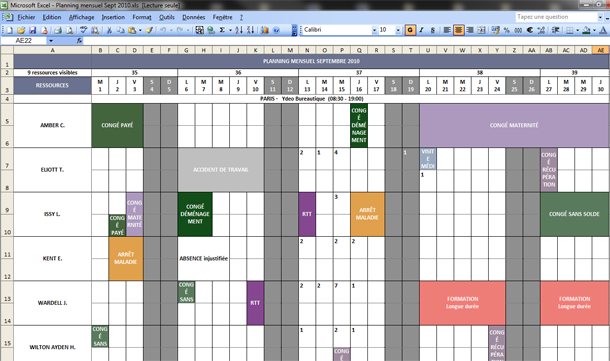
Task: Click the Save floppy disk icon
Action: (x=33, y=30)
